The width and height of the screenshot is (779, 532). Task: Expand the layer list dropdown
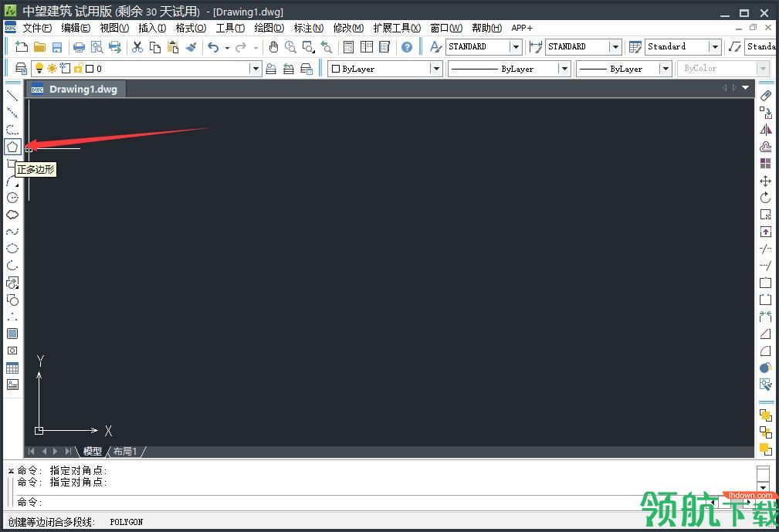click(x=255, y=69)
